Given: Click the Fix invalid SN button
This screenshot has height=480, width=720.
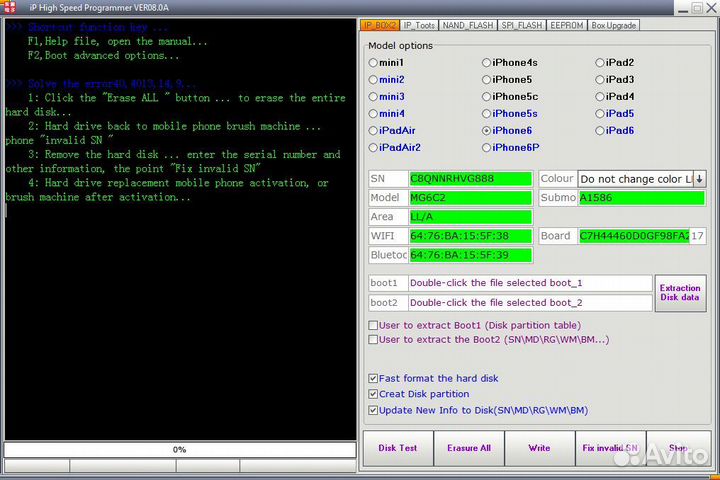Looking at the screenshot, I should (x=610, y=448).
